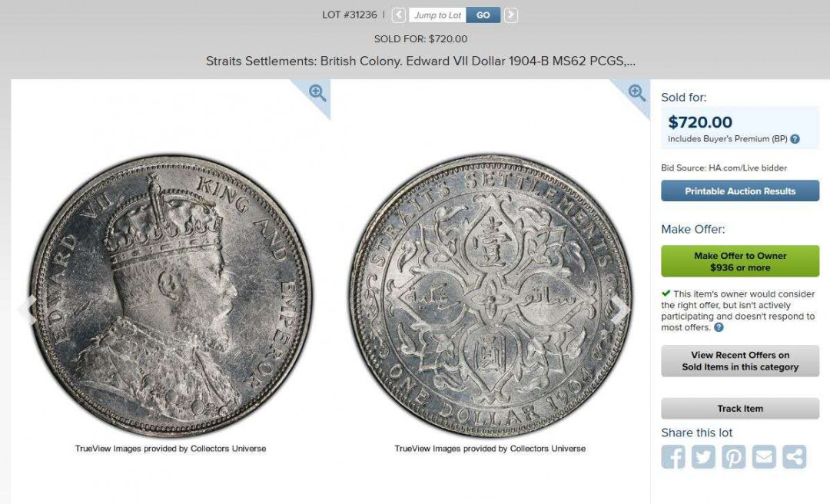830x504 pixels.
Task: Share this lot on Facebook
Action: tap(672, 456)
